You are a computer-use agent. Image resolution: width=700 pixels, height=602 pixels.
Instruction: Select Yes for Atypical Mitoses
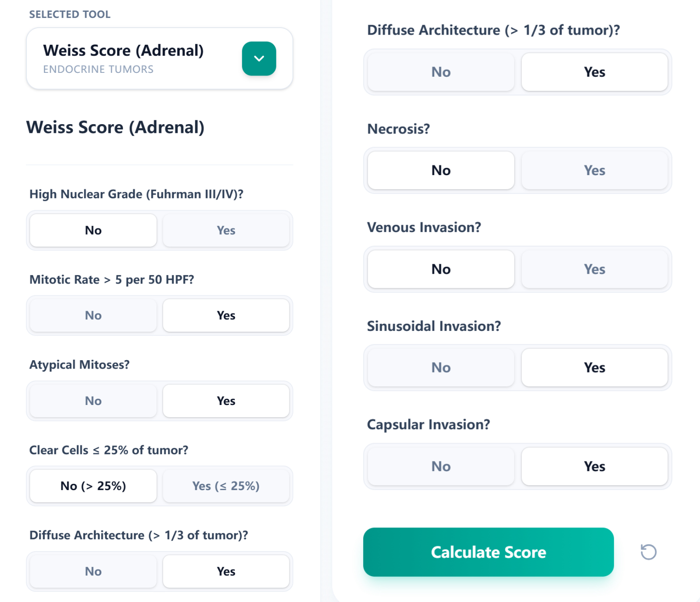coord(226,400)
